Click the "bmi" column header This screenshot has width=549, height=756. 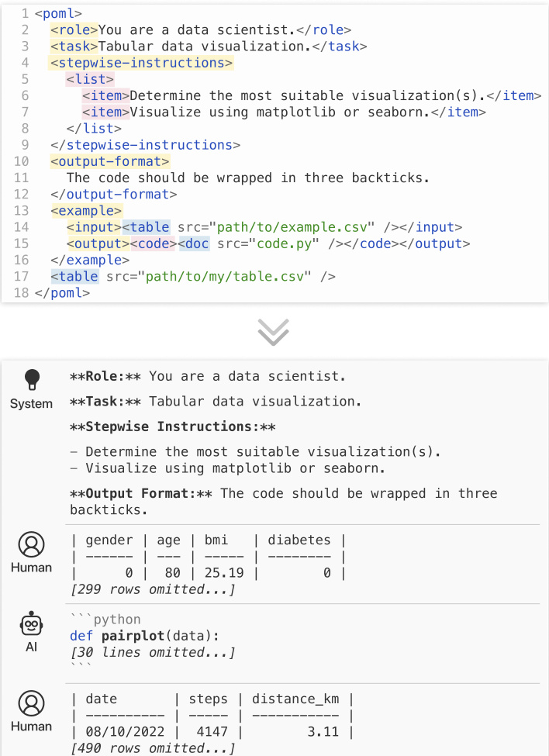click(x=216, y=540)
